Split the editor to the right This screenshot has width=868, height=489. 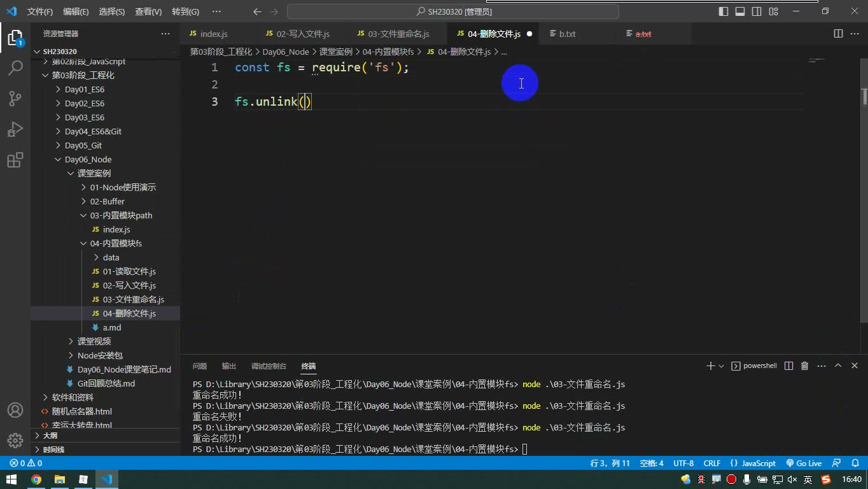tap(838, 34)
